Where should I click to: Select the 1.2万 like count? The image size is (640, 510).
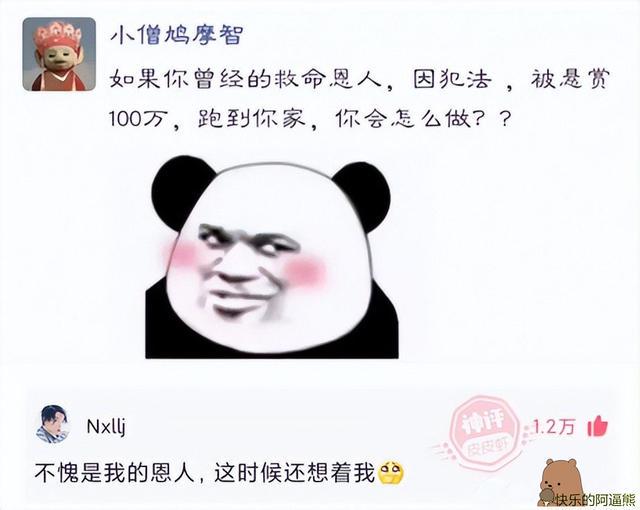(x=554, y=427)
